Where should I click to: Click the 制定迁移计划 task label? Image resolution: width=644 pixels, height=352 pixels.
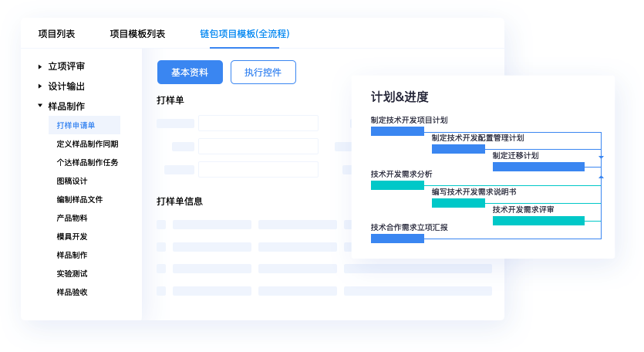[x=515, y=155]
